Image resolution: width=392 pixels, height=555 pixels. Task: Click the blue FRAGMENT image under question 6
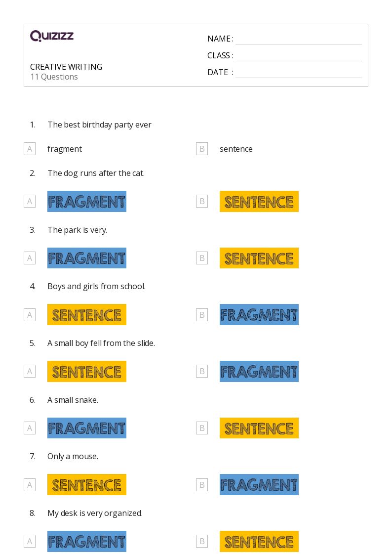pos(87,428)
